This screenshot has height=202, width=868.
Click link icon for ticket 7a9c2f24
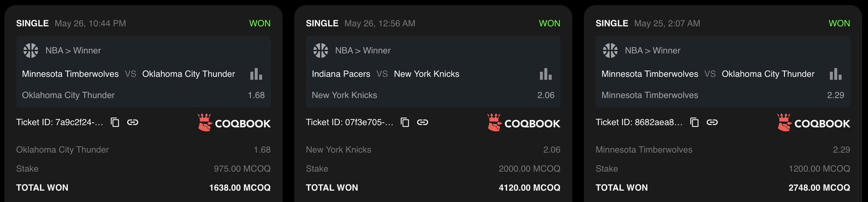(133, 122)
